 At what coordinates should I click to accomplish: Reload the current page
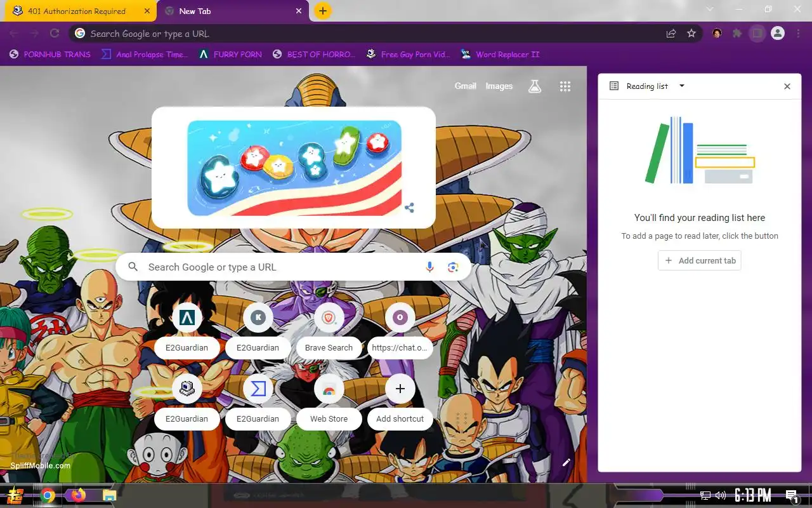coord(55,33)
